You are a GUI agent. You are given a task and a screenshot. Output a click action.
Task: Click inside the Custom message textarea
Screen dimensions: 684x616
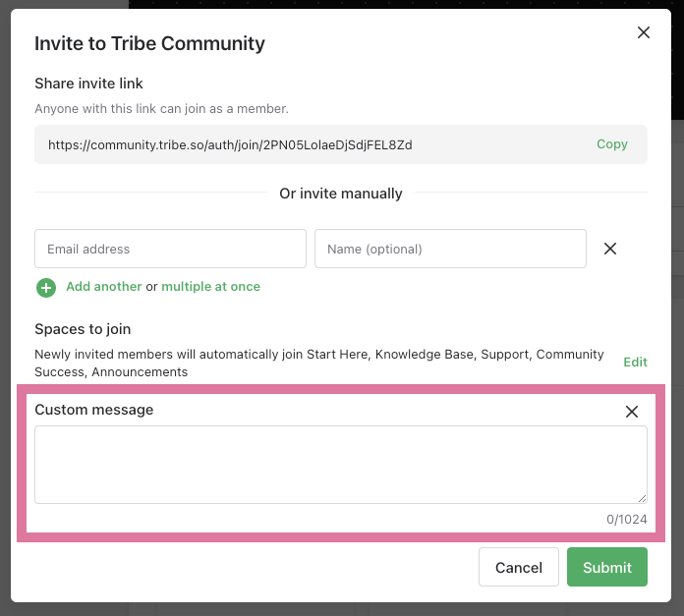click(x=340, y=465)
